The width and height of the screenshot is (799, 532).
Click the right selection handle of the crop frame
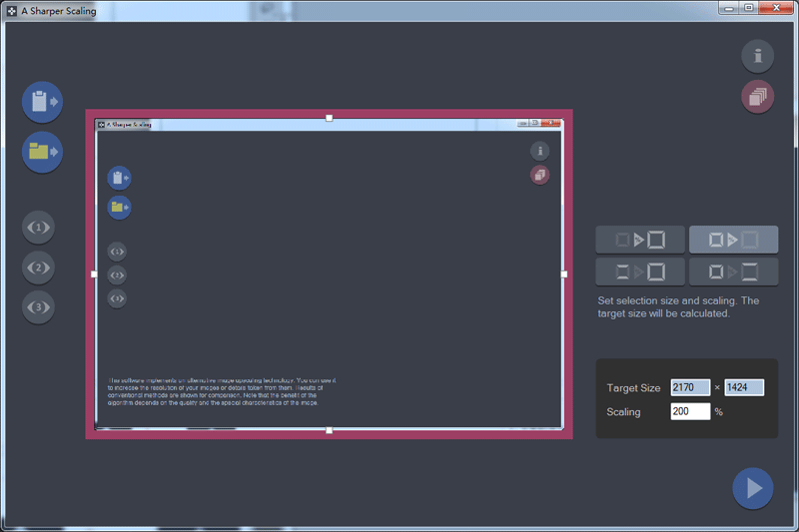564,274
